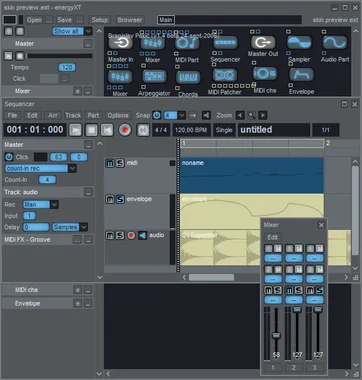The image size is (362, 380).
Task: Toggle the speaker icon beside Zoom
Action: click(x=206, y=115)
